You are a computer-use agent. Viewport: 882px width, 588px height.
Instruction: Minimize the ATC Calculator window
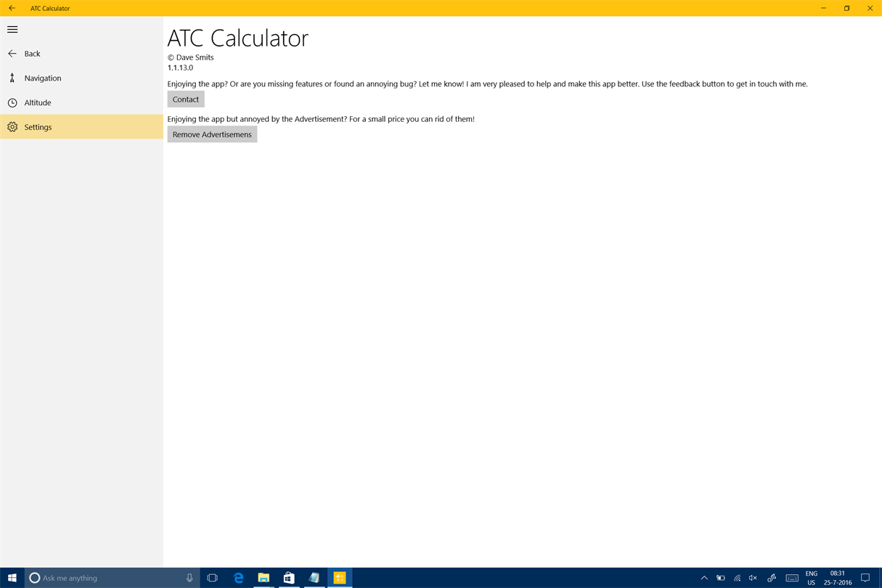[x=823, y=8]
